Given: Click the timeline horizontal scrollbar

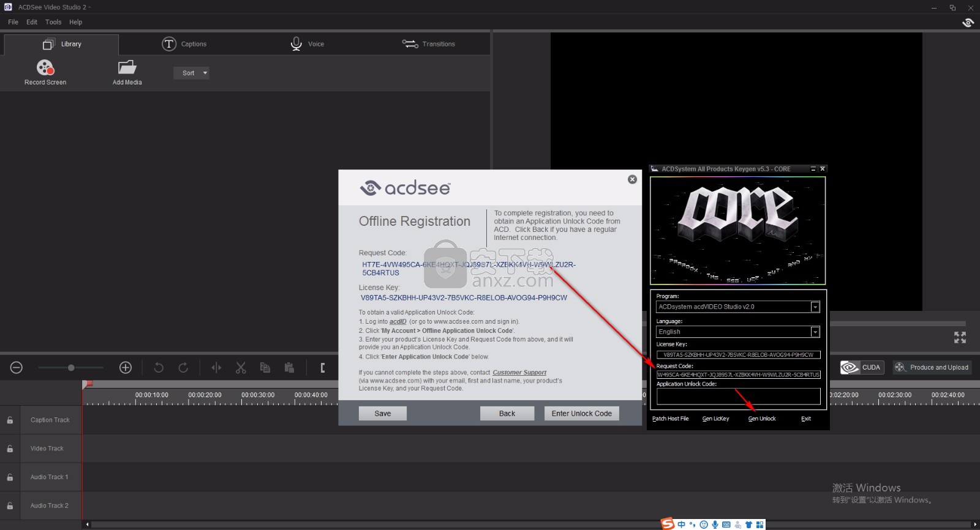Looking at the screenshot, I should [x=532, y=524].
